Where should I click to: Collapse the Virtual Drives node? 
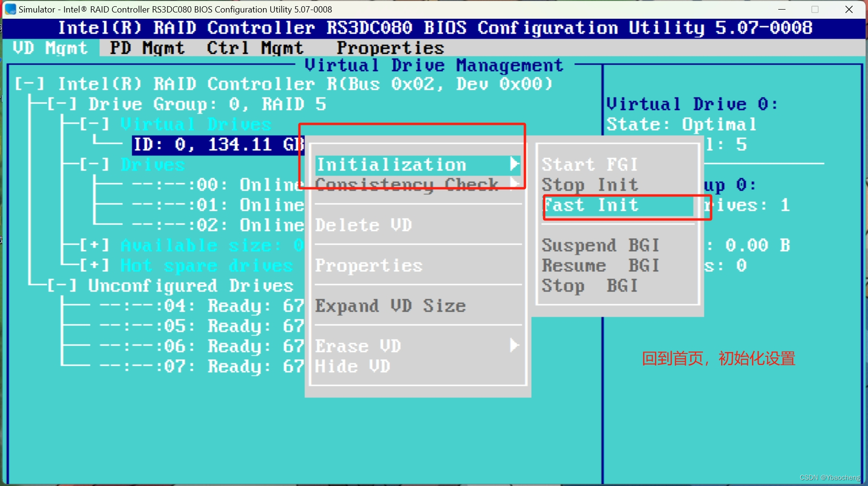[x=94, y=124]
